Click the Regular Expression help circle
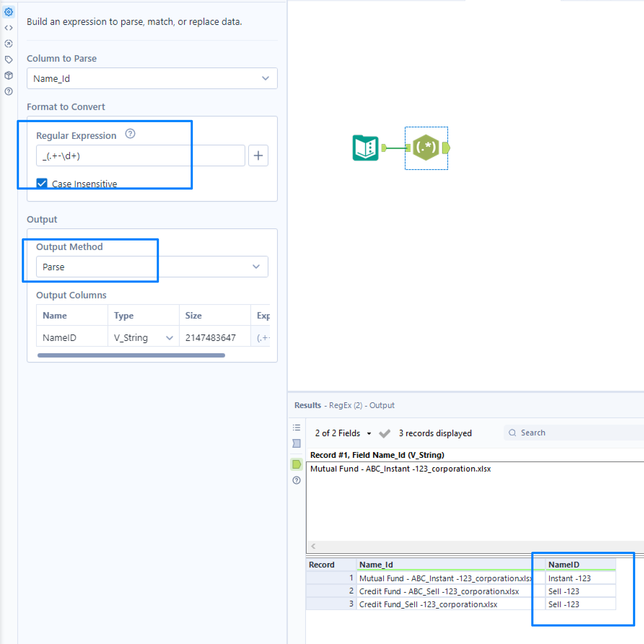Image resolution: width=644 pixels, height=644 pixels. point(130,134)
